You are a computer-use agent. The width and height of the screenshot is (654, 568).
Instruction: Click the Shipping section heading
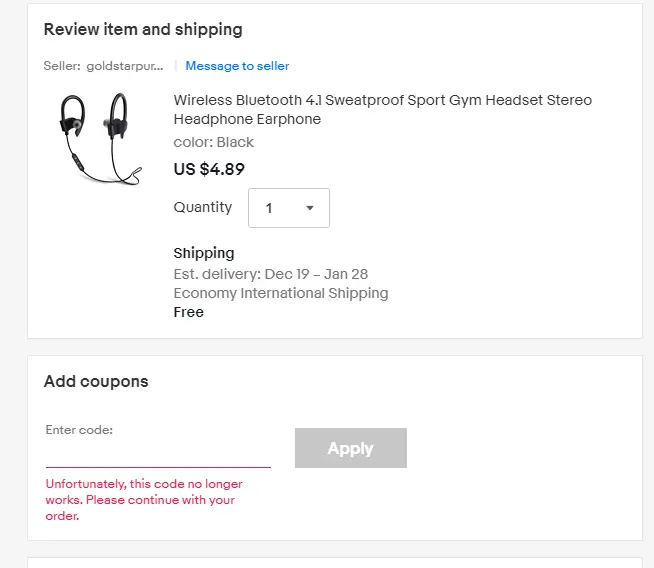(204, 253)
